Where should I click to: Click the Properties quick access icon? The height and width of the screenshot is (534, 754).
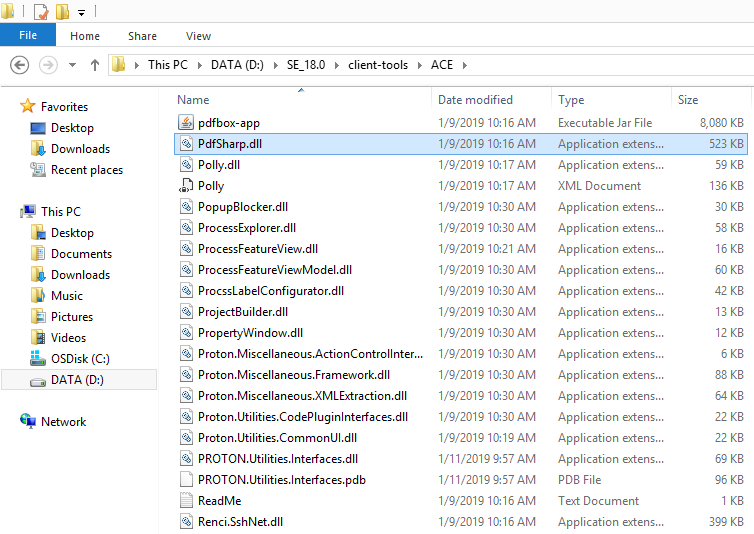pyautogui.click(x=41, y=12)
